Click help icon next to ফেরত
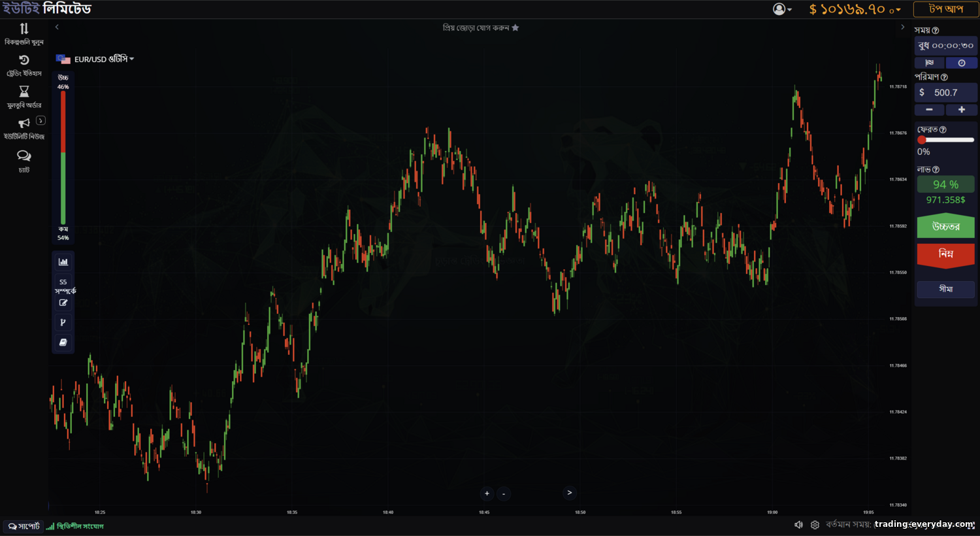 click(x=943, y=130)
